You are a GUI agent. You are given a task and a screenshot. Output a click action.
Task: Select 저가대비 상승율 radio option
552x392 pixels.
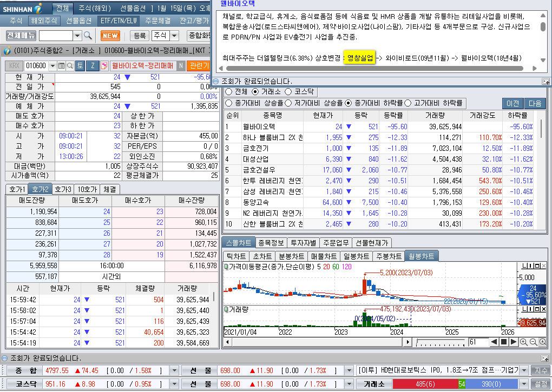[x=288, y=103]
